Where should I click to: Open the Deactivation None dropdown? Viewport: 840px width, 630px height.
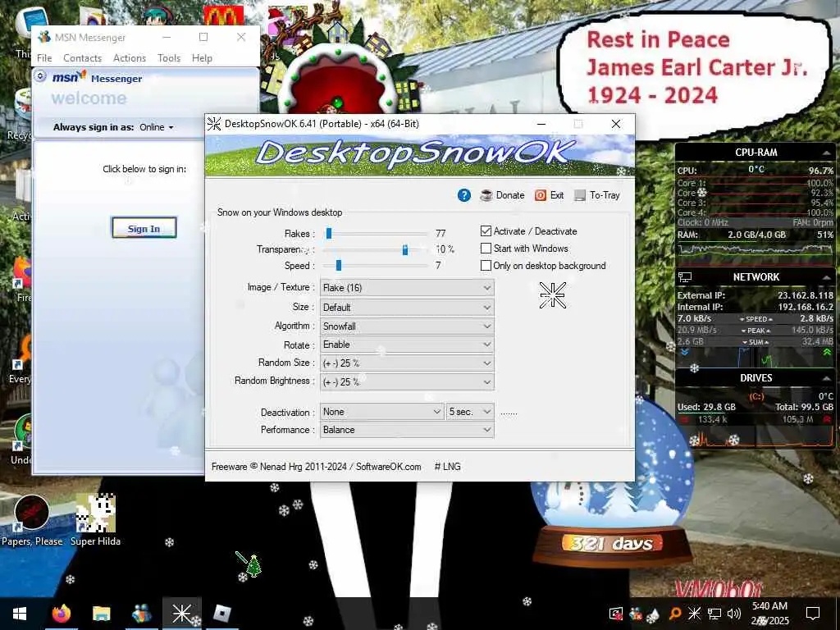coord(382,412)
